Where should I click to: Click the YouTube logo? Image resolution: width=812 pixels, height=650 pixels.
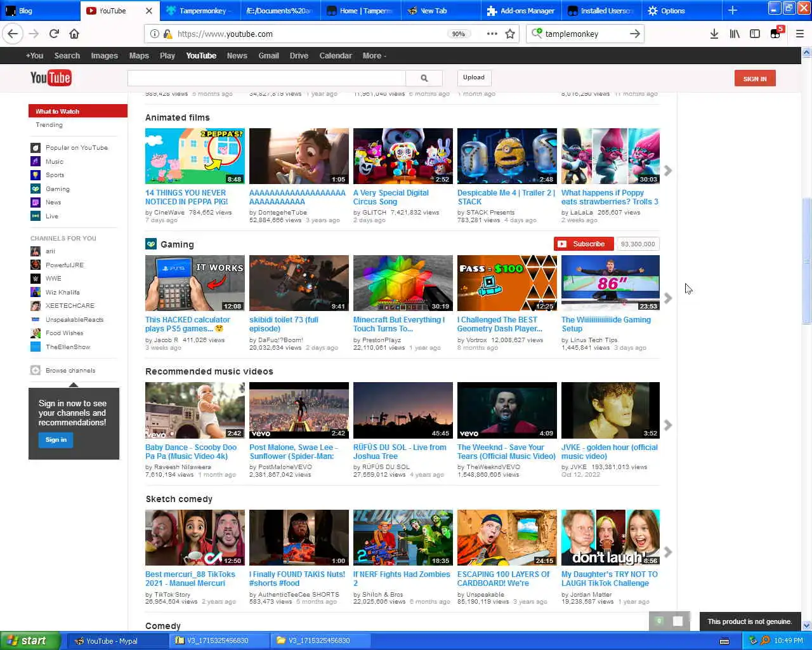click(x=51, y=78)
